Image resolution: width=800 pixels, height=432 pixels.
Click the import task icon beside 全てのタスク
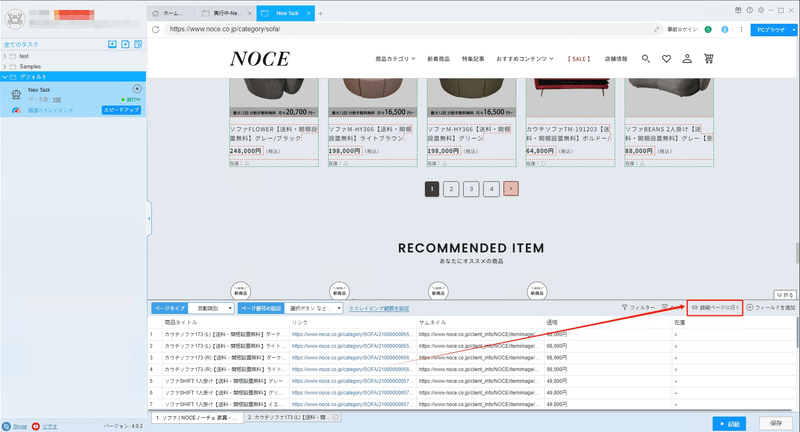pyautogui.click(x=112, y=44)
